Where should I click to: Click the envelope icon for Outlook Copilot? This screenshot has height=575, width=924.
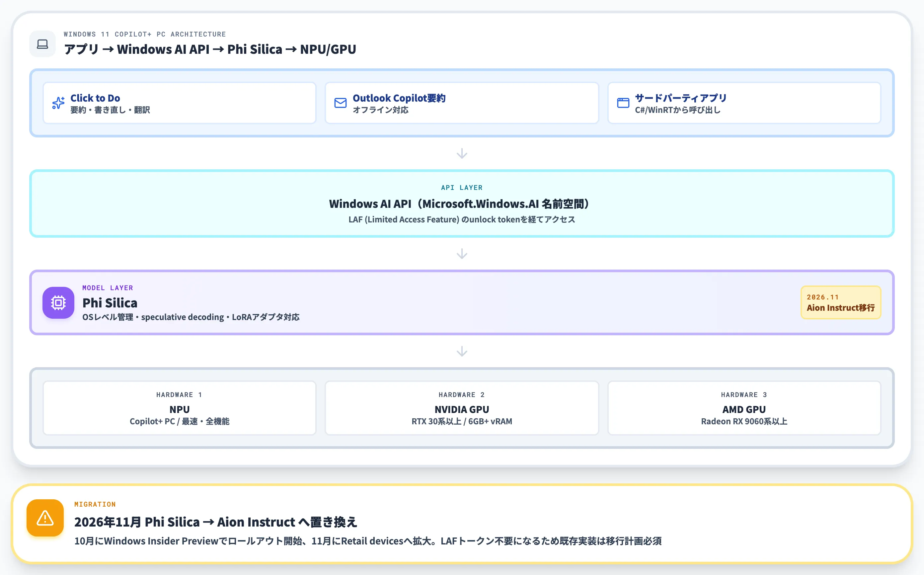[340, 103]
